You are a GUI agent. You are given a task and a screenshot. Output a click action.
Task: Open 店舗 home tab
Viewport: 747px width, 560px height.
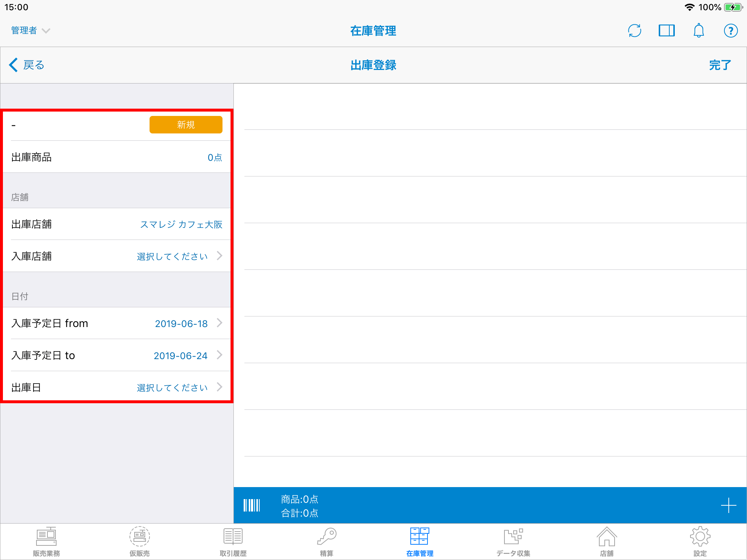coord(607,542)
